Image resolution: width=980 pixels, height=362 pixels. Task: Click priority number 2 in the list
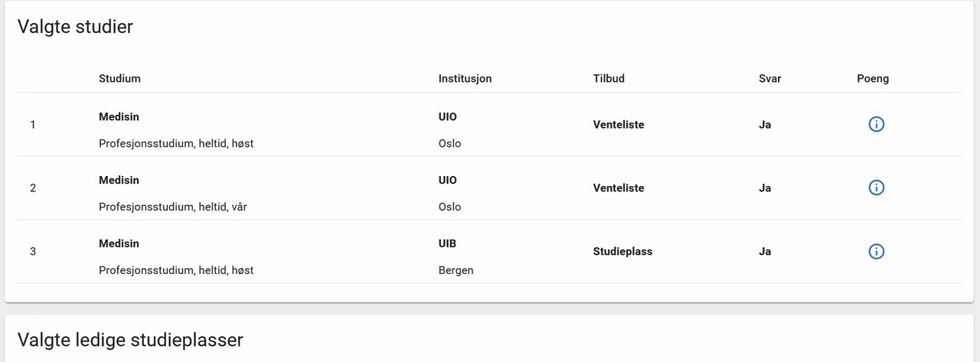coord(33,188)
